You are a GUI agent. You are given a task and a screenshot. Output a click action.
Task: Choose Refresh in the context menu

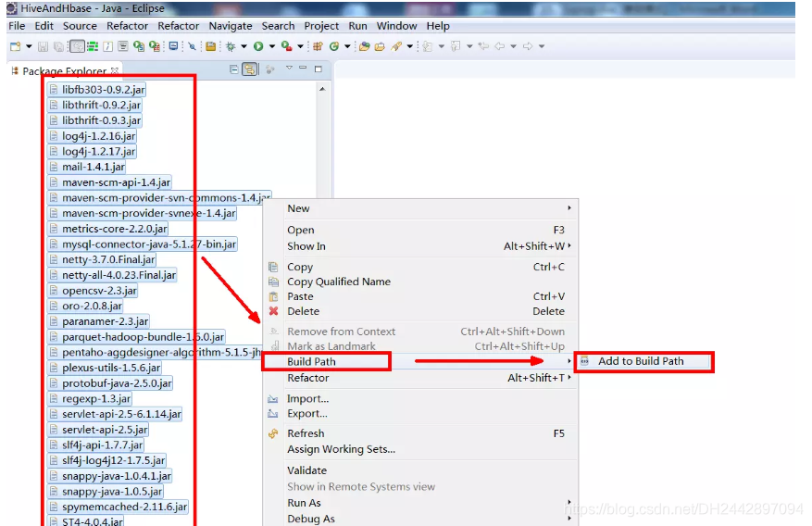click(420, 433)
